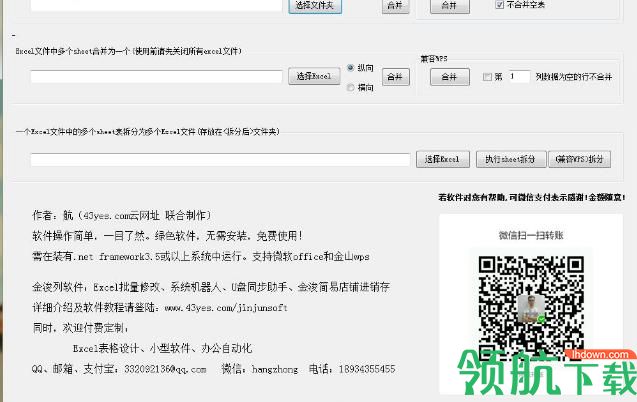Click the .net framework3.5 requirement line
Screen dimensions: 637x402
(x=201, y=257)
